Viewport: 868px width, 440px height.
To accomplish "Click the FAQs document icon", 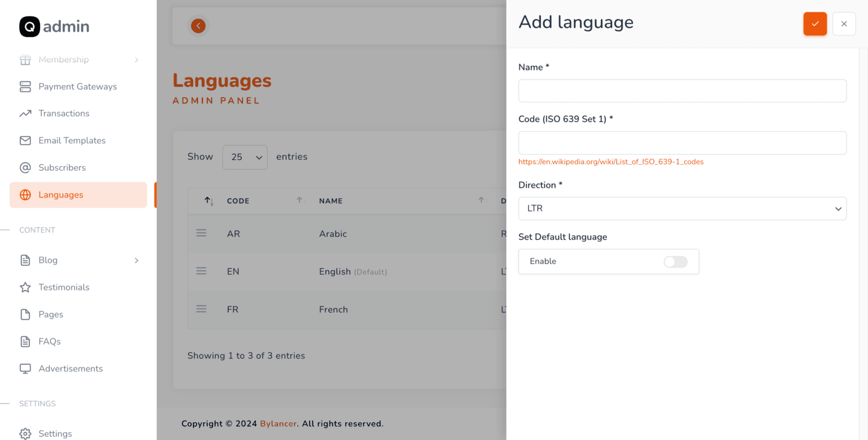I will pyautogui.click(x=25, y=342).
